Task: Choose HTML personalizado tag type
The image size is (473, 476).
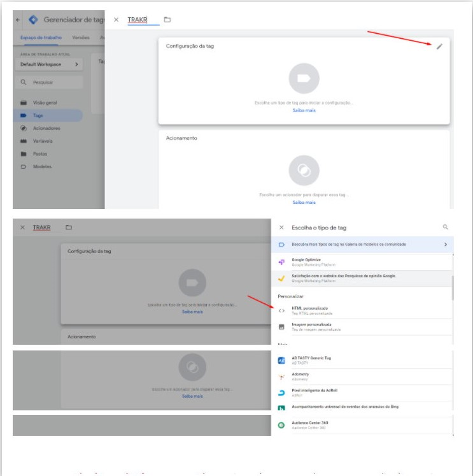Action: [x=362, y=310]
